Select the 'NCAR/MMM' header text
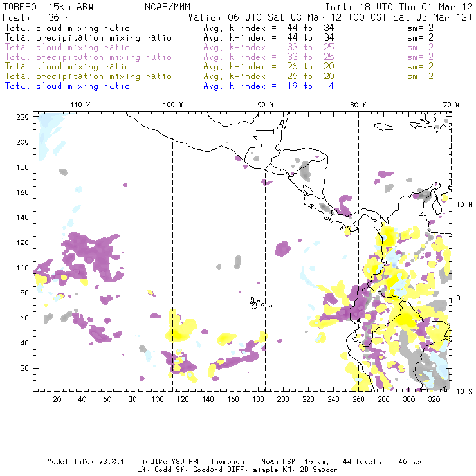The height and width of the screenshot is (476, 476). [x=167, y=7]
